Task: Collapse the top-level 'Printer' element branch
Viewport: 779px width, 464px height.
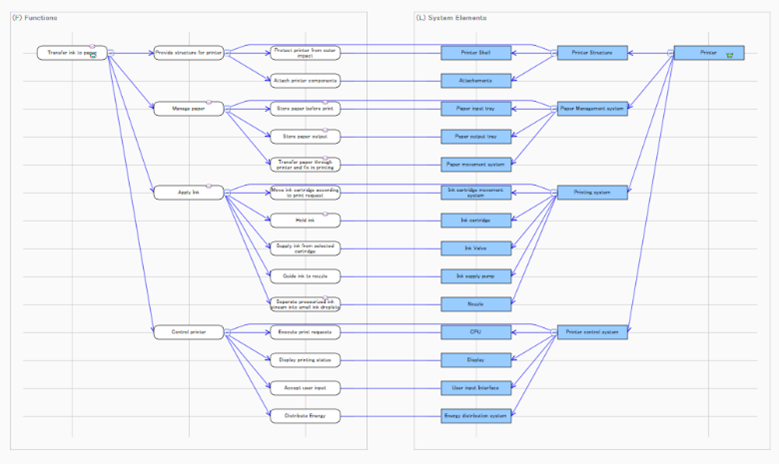Action: click(671, 53)
